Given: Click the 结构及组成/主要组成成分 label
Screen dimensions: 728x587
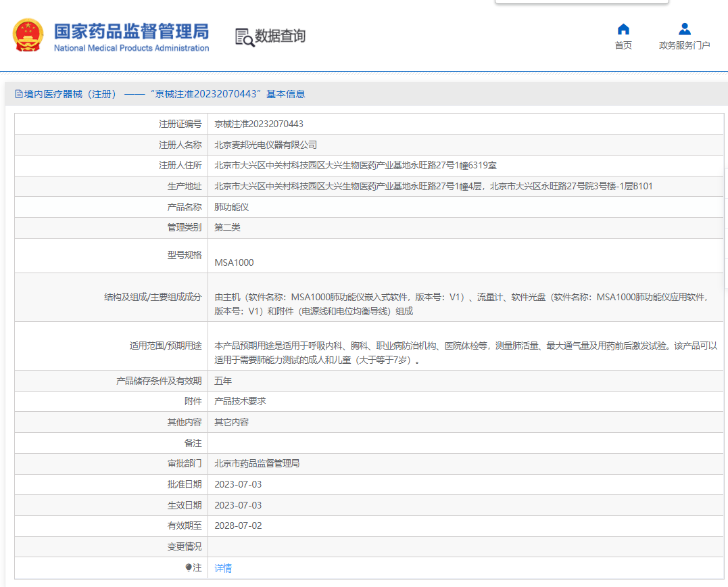Looking at the screenshot, I should click(x=153, y=297).
